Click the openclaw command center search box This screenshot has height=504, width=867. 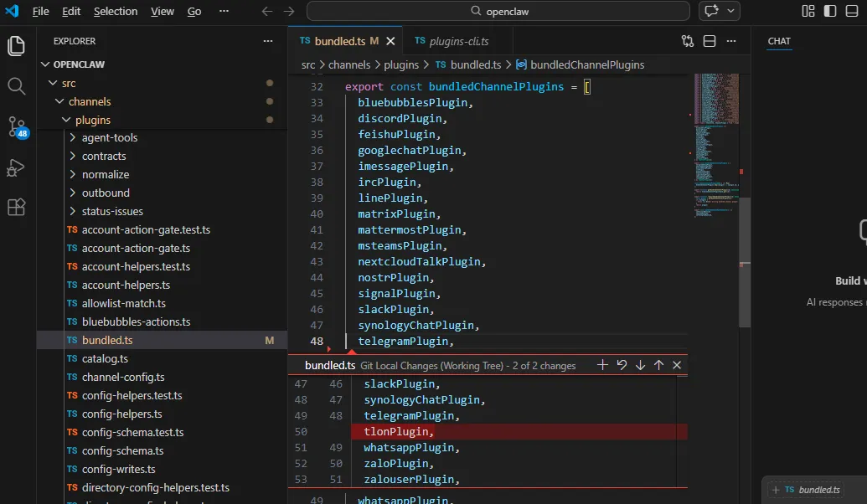coord(499,11)
